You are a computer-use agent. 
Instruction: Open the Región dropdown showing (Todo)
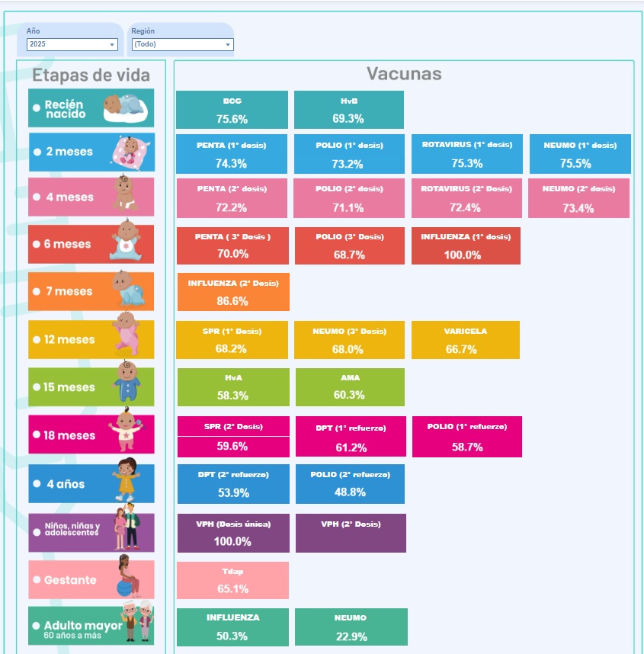[183, 44]
